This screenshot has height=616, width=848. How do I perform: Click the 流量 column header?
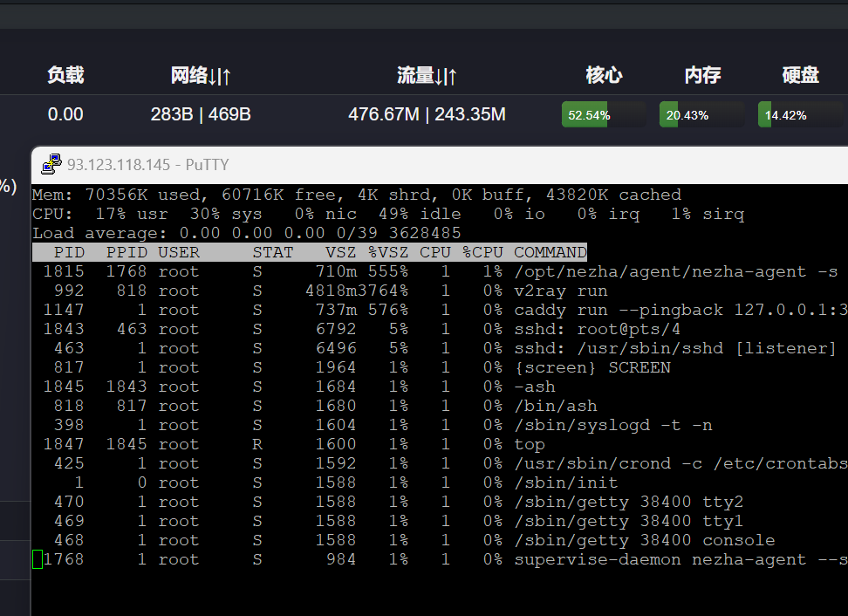pyautogui.click(x=427, y=75)
